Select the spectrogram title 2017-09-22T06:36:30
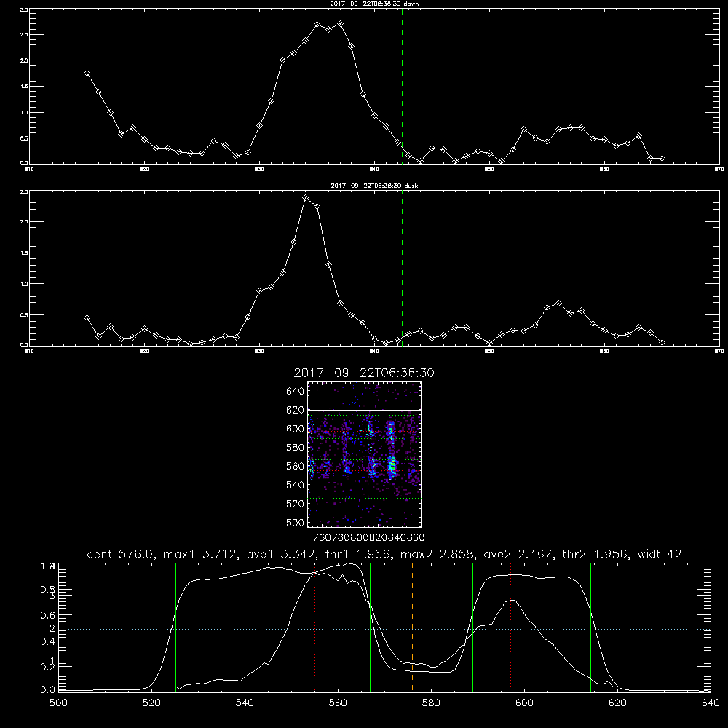Image resolution: width=728 pixels, height=728 pixels. pos(364,373)
